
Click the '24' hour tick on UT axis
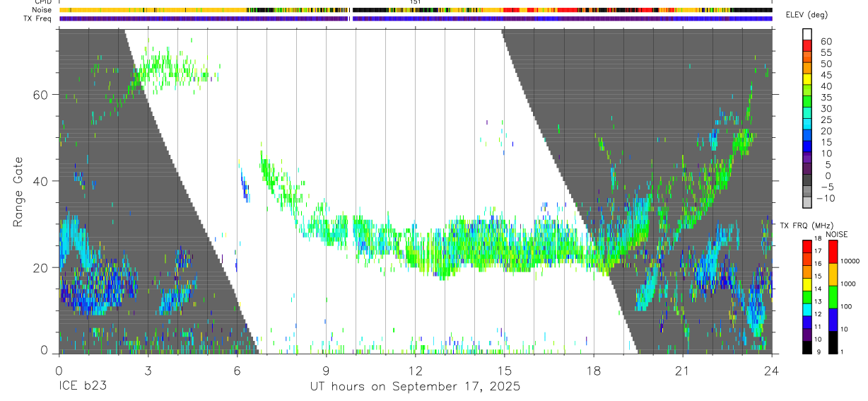(771, 371)
